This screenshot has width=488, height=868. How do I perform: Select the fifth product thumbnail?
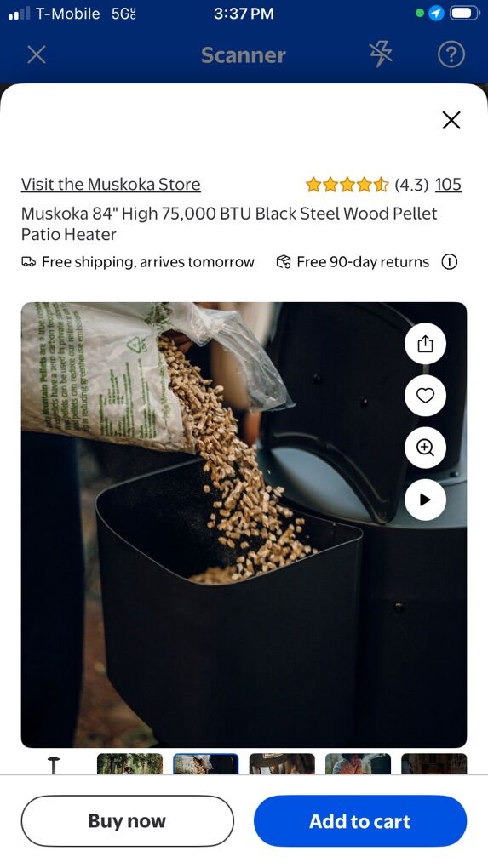[x=358, y=764]
